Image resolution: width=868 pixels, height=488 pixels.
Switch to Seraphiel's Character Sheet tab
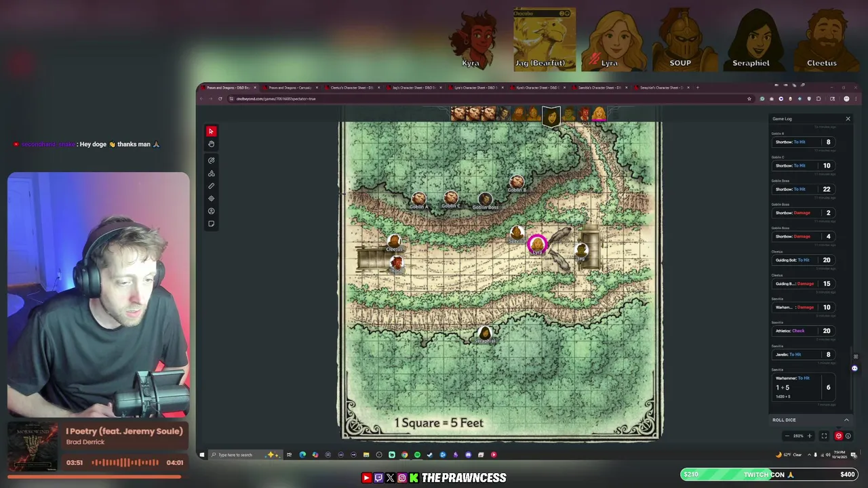[662, 87]
